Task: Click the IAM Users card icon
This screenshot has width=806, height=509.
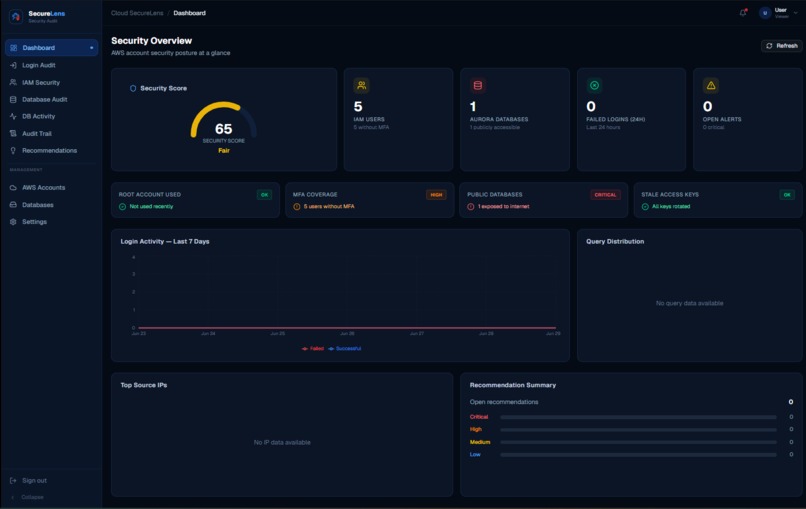Action: click(361, 85)
